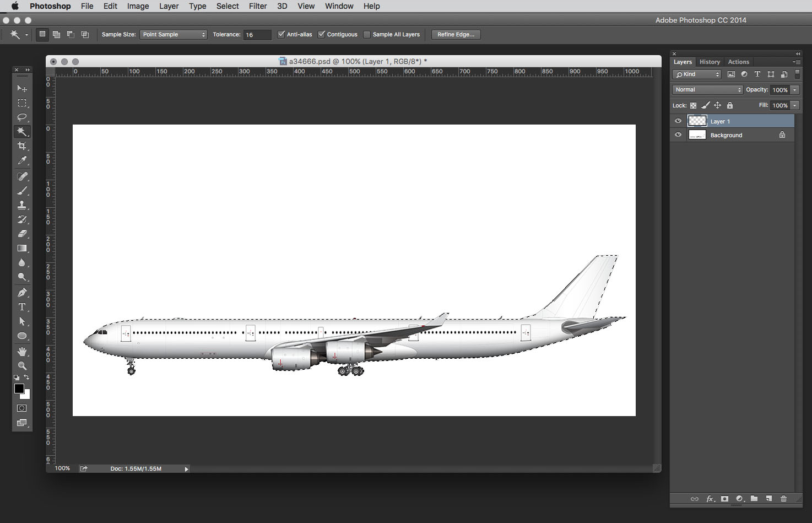This screenshot has height=523, width=812.
Task: Open the Sample Size dropdown
Action: (x=174, y=35)
